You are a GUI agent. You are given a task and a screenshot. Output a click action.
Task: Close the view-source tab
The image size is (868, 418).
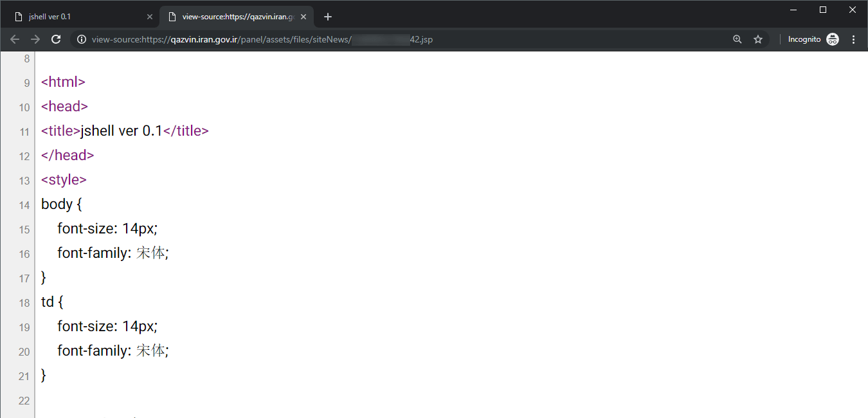303,17
